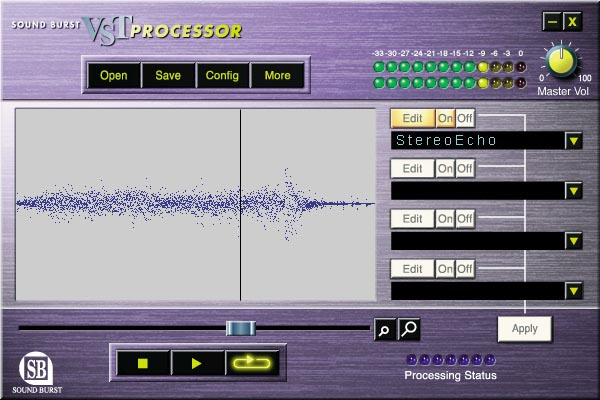Screen dimensions: 600x400
Task: Zoom in with the large magnifier icon
Action: pos(409,329)
